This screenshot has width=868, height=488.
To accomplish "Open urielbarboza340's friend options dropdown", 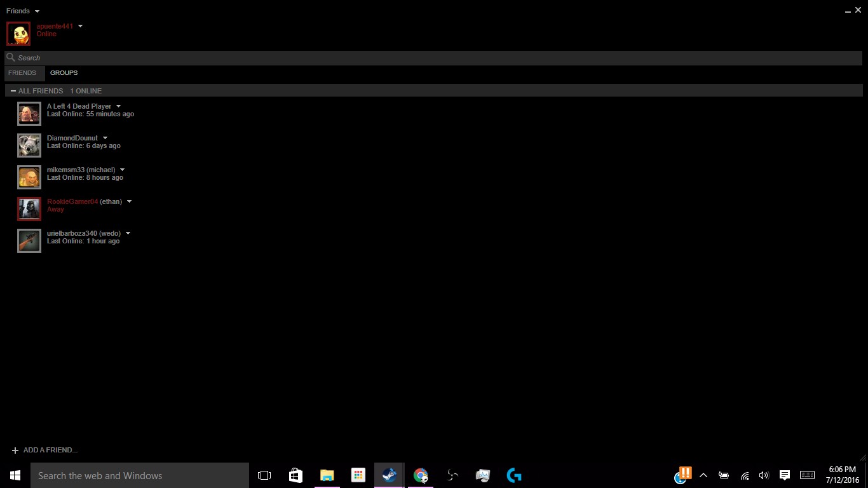I will click(128, 233).
